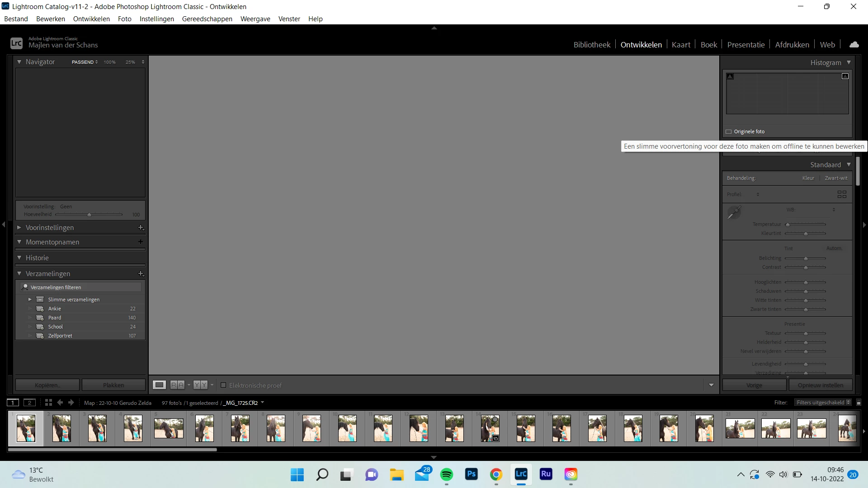This screenshot has width=868, height=488.
Task: Open Filters uitgeschakeld dropdown
Action: pos(823,403)
